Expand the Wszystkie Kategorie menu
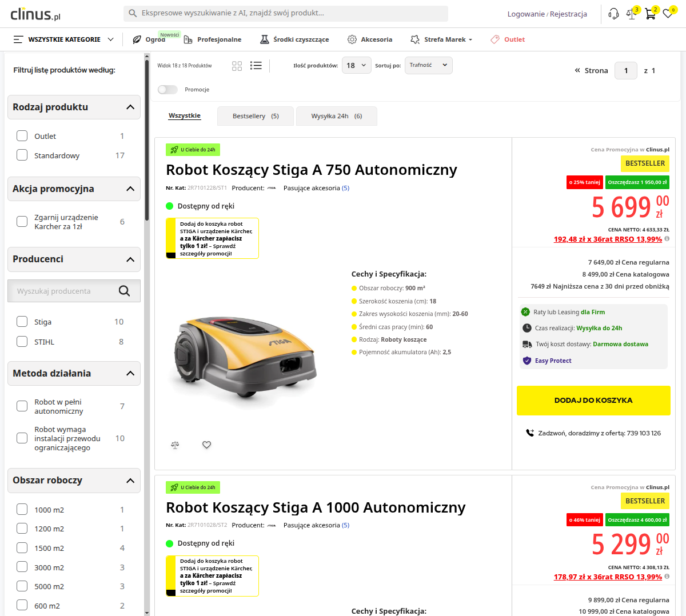The height and width of the screenshot is (616, 686). pos(63,39)
